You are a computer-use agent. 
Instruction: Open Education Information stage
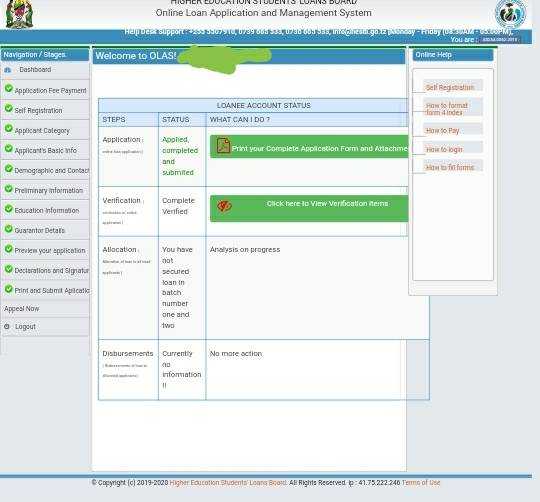[x=46, y=210]
